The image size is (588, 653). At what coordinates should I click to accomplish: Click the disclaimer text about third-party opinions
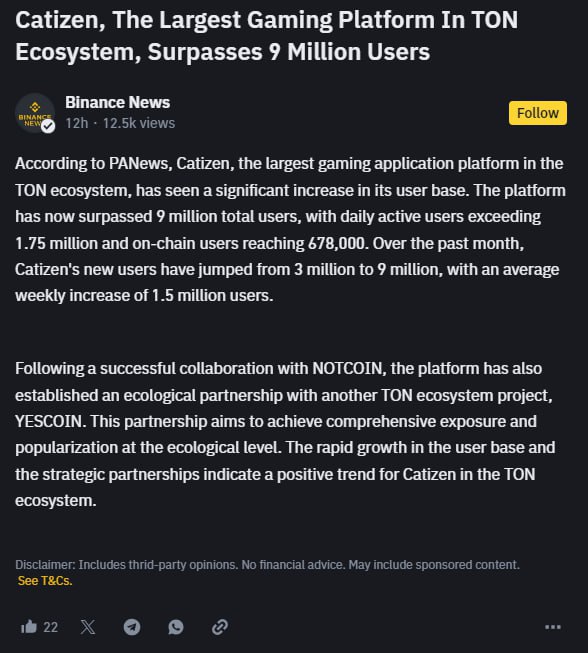[x=267, y=565]
